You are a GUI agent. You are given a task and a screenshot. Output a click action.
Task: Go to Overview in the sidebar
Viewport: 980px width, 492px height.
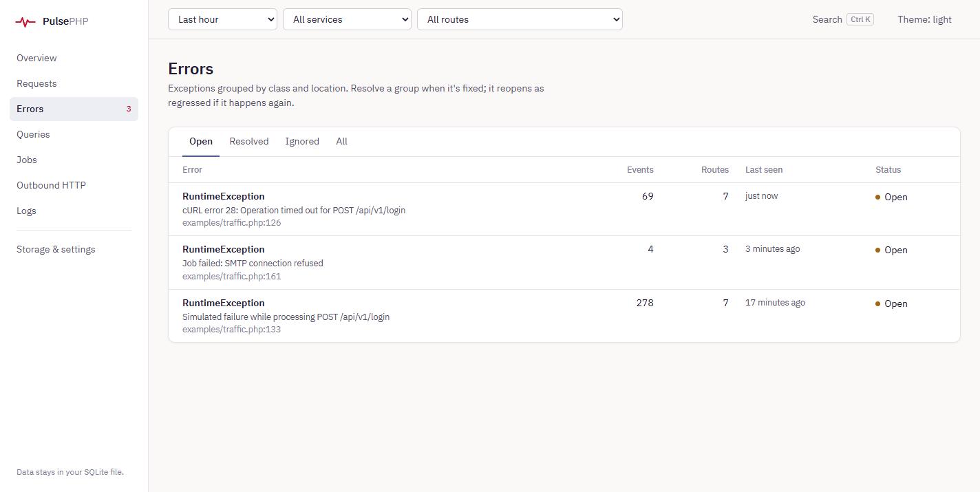(x=74, y=58)
